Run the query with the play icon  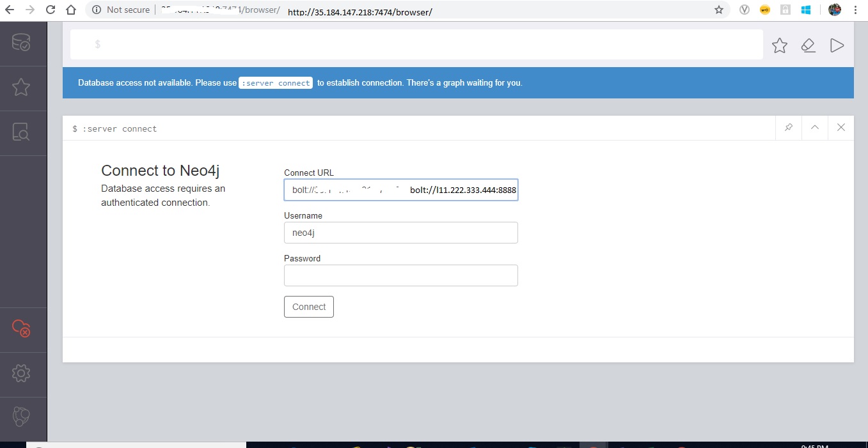837,45
